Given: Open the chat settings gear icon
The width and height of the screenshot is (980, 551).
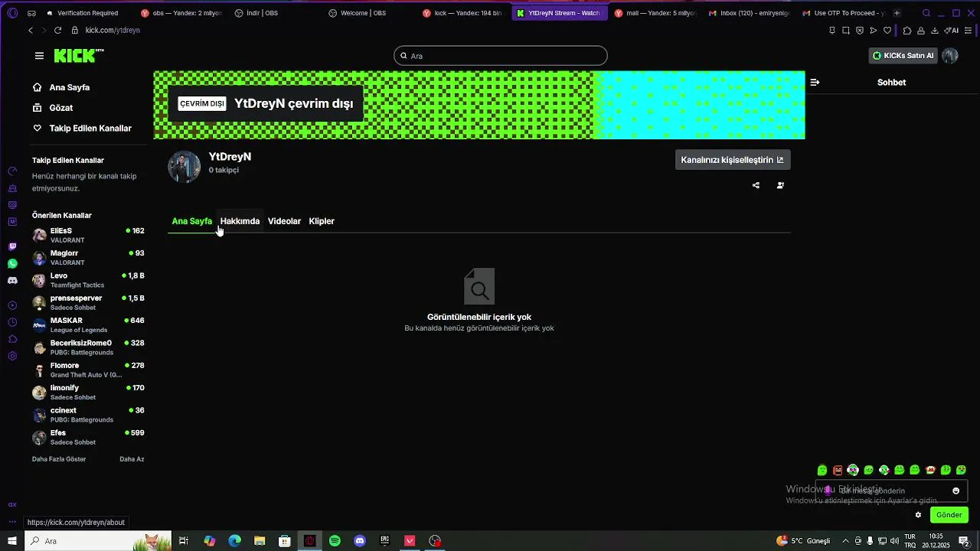Looking at the screenshot, I should tap(918, 515).
